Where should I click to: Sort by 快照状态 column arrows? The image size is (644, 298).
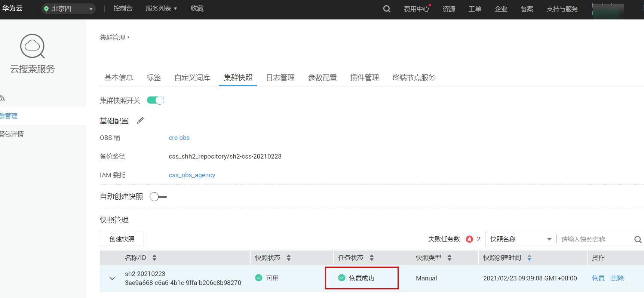pyautogui.click(x=289, y=258)
